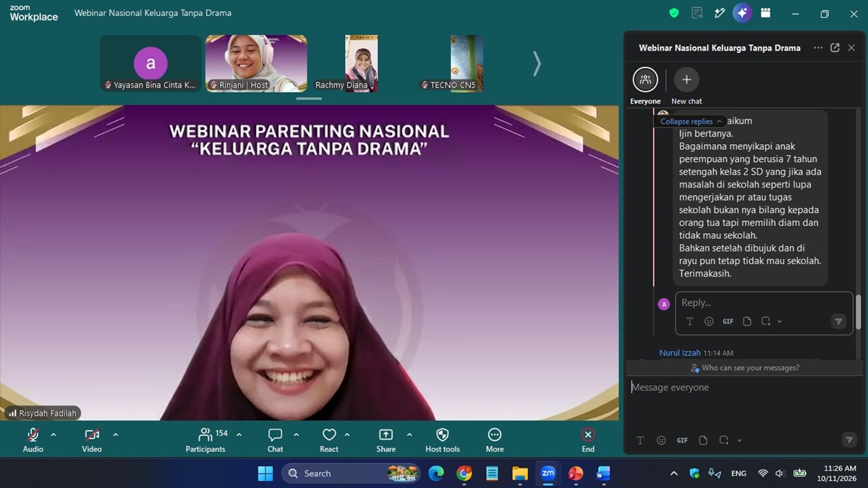Open the React heart menu
The image size is (868, 488).
(329, 439)
